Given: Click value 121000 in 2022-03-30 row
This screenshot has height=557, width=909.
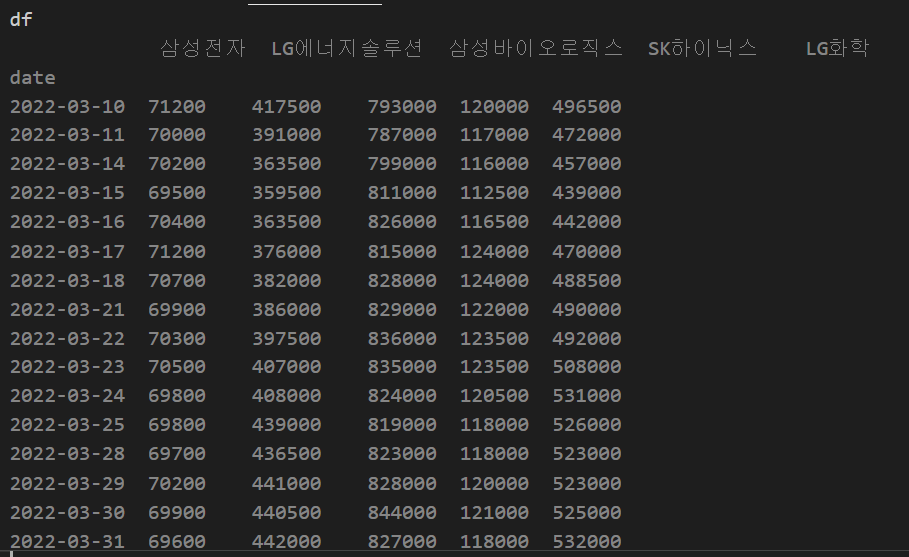Looking at the screenshot, I should click(x=495, y=513).
